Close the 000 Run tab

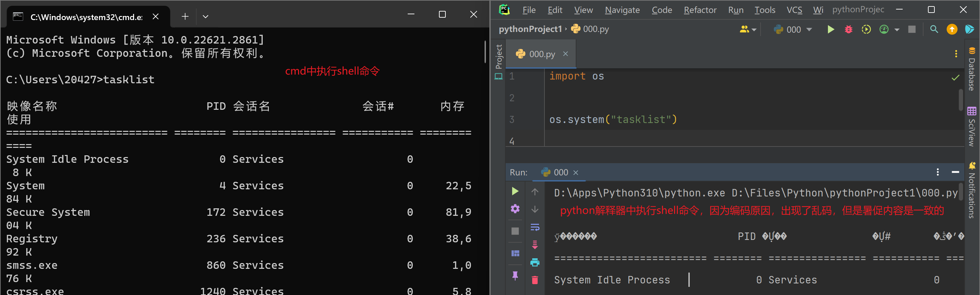[x=576, y=173]
